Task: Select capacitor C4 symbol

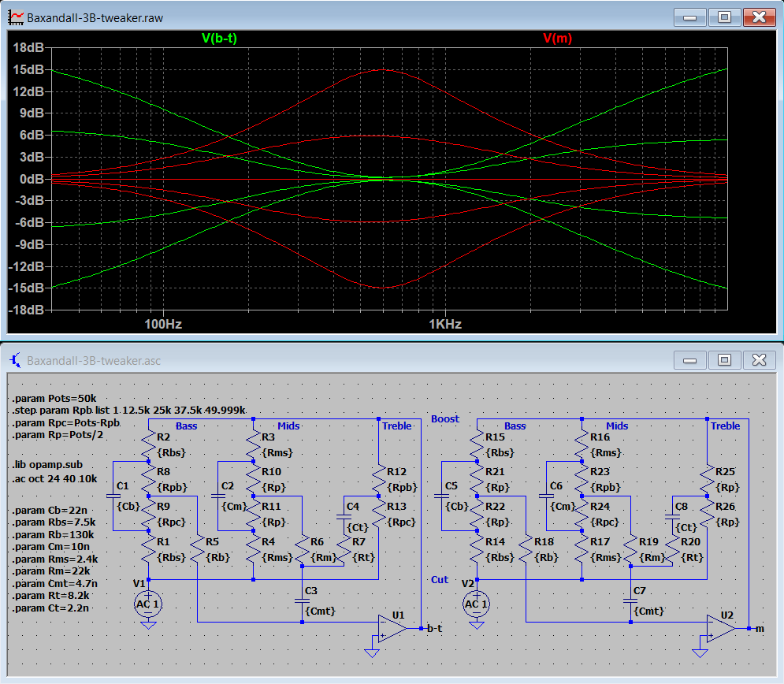Action: click(x=344, y=516)
